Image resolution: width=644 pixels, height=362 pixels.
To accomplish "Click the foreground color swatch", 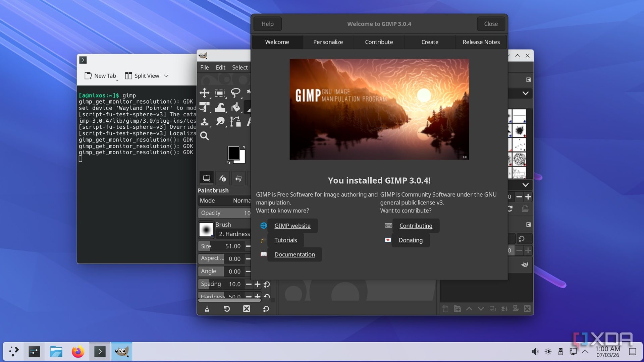I will 233,153.
